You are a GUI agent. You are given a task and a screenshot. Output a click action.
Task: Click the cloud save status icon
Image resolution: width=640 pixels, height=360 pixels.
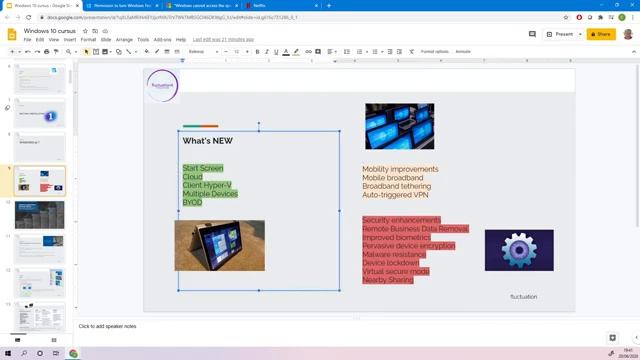point(105,31)
